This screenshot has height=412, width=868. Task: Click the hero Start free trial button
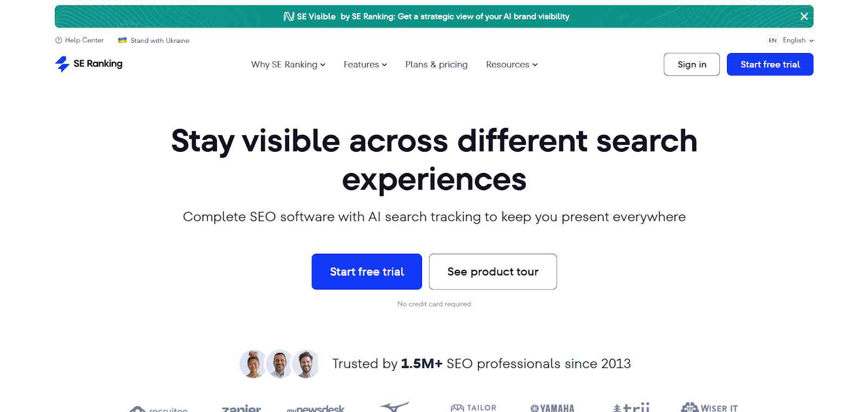click(x=367, y=272)
